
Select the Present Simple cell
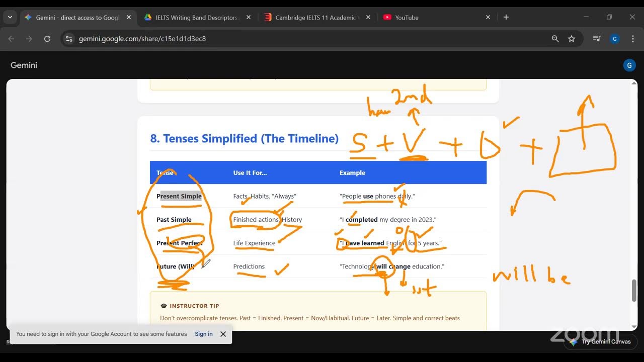179,196
